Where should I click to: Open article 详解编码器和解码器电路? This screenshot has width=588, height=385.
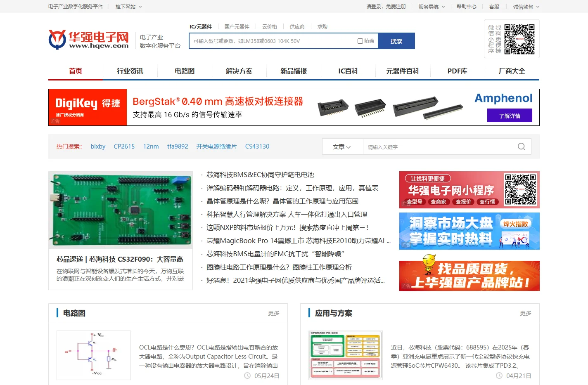[292, 188]
